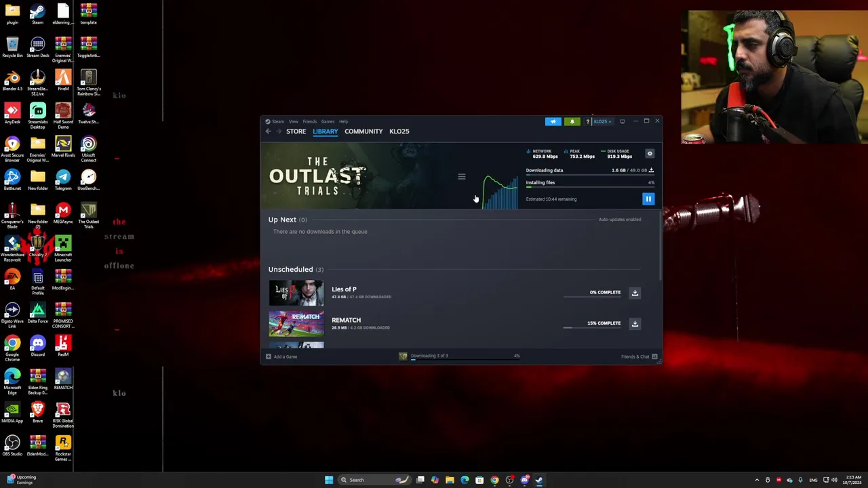Screen dimensions: 868x488
Task: Select the Blender 4.5 desktop icon
Action: click(12, 80)
